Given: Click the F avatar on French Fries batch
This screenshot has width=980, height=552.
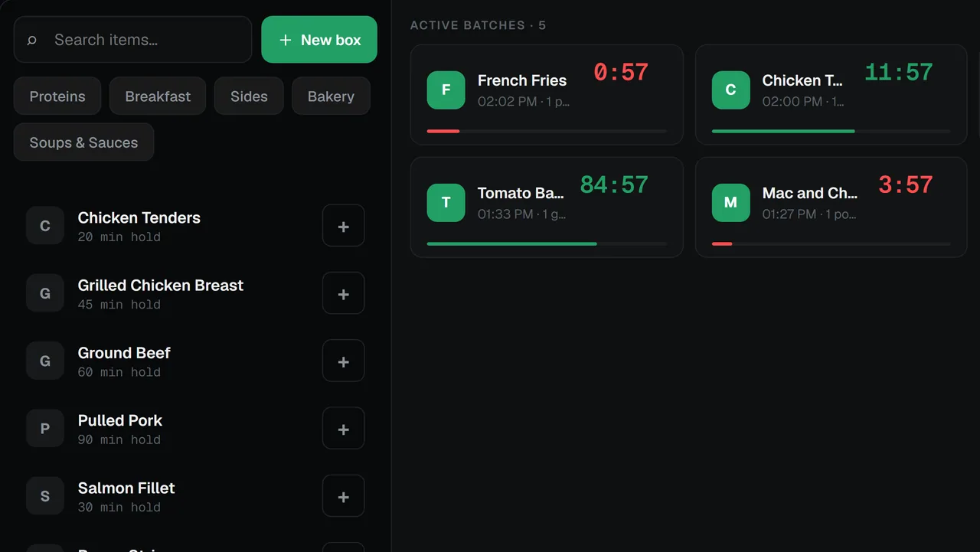Looking at the screenshot, I should (446, 90).
